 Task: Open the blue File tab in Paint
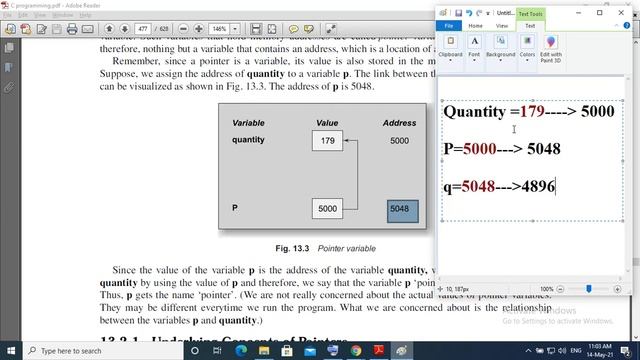coord(449,26)
